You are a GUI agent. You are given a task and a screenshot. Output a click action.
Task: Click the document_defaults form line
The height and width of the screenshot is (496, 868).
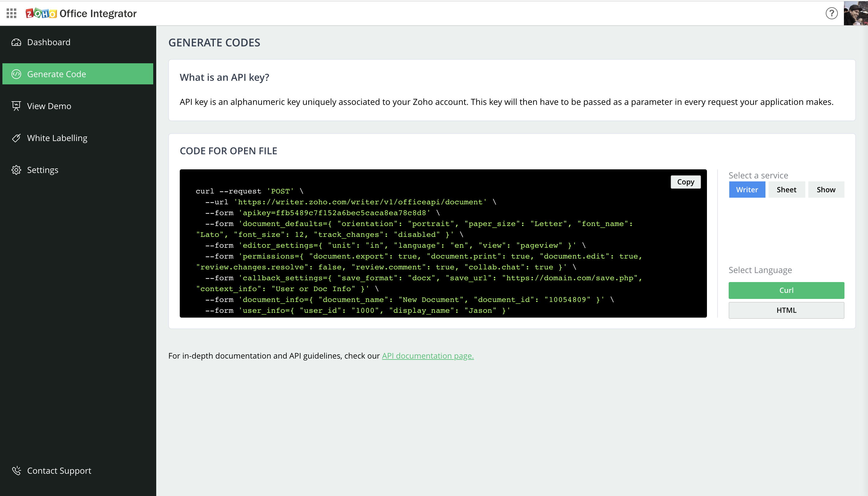click(x=415, y=229)
